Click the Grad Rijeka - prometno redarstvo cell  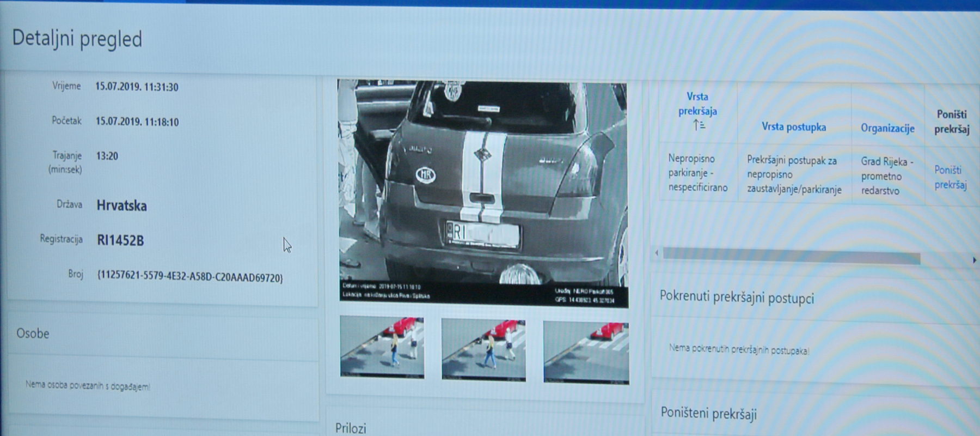pyautogui.click(x=886, y=176)
